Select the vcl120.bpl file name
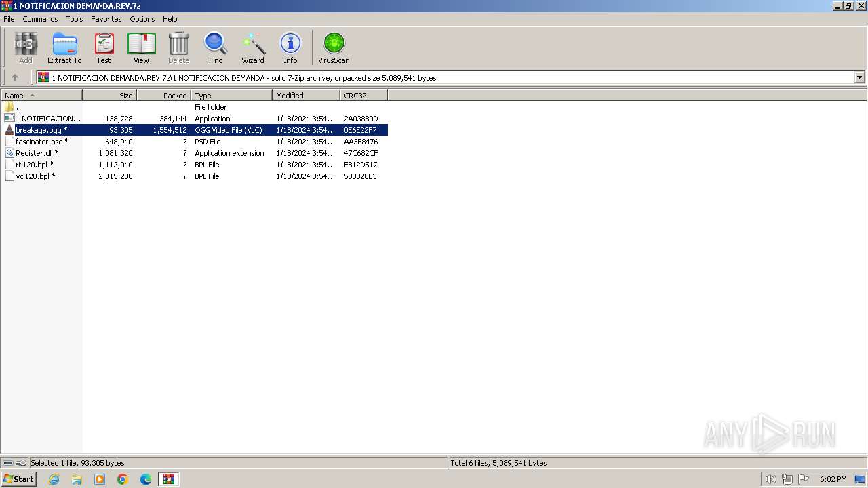The height and width of the screenshot is (488, 868). point(35,176)
